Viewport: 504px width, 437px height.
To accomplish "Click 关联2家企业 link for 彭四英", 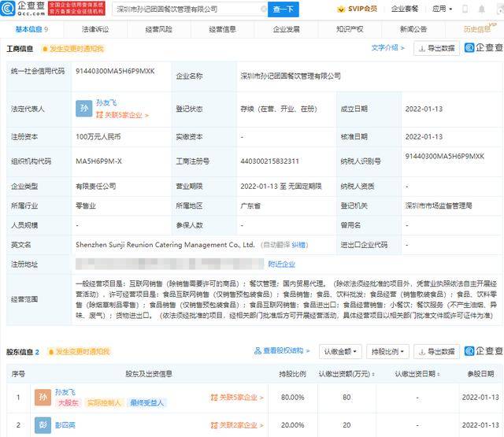I will 235,425.
